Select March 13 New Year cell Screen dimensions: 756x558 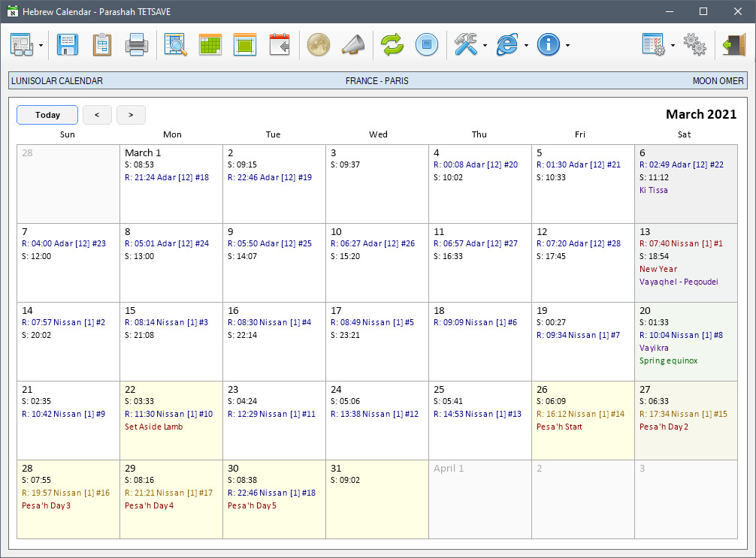686,263
